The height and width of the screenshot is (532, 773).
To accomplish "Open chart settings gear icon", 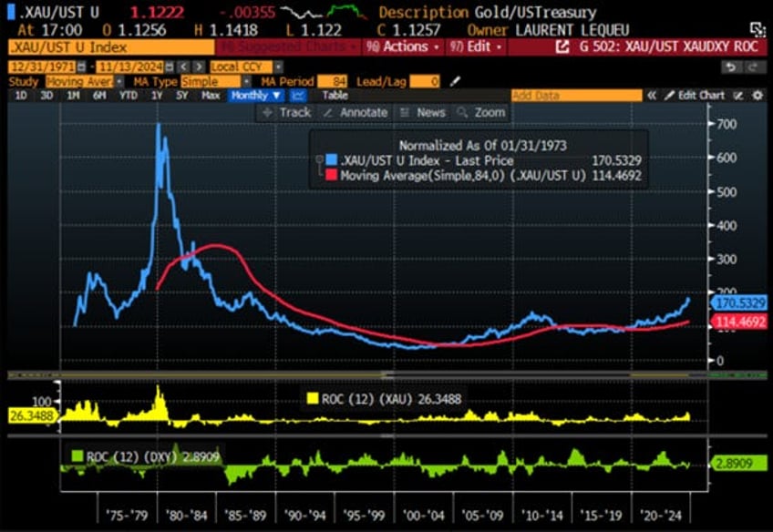I will (x=758, y=96).
